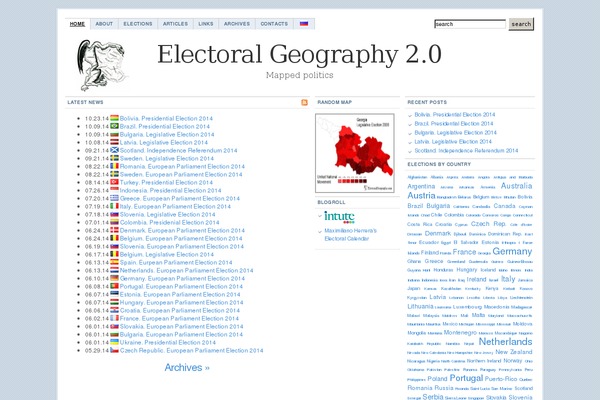Click the Brazil flag icon in the news list
The height and width of the screenshot is (400, 600).
pyautogui.click(x=114, y=126)
